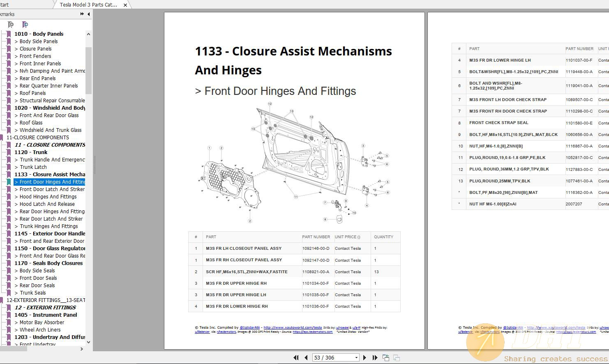
Task: Click the bookmark icon beside 1010 - Body Panels
Action: click(x=9, y=34)
